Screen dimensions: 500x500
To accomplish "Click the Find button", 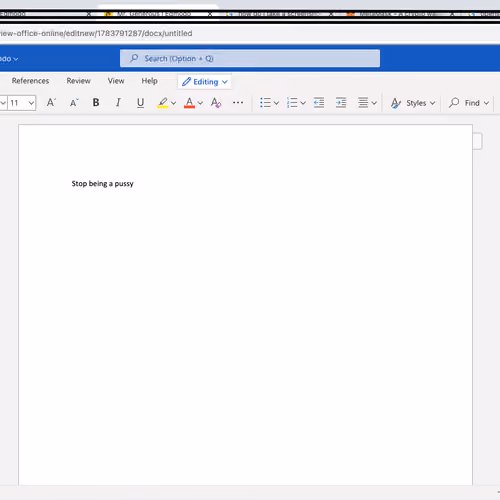I will click(469, 103).
